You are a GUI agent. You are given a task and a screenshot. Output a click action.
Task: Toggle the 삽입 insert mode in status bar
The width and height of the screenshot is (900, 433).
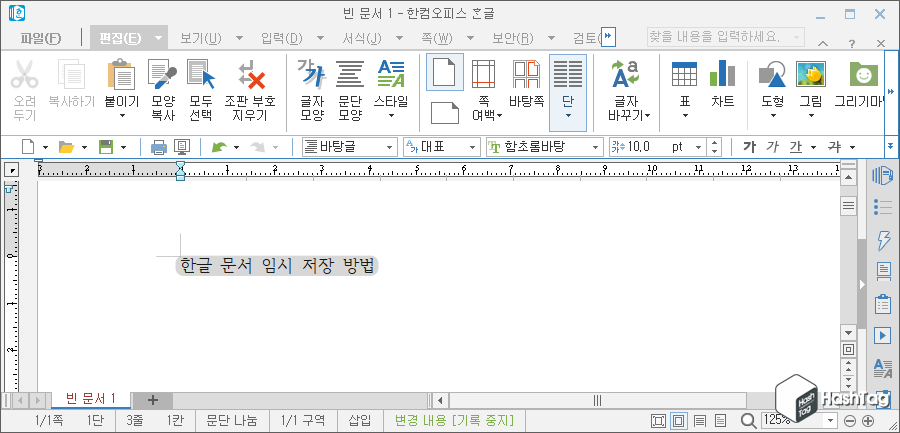pos(359,420)
